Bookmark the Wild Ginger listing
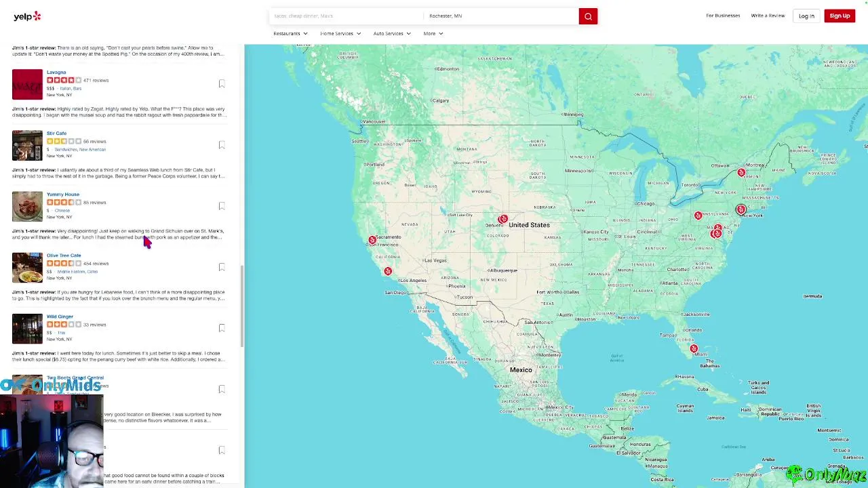The height and width of the screenshot is (488, 868). pos(222,327)
